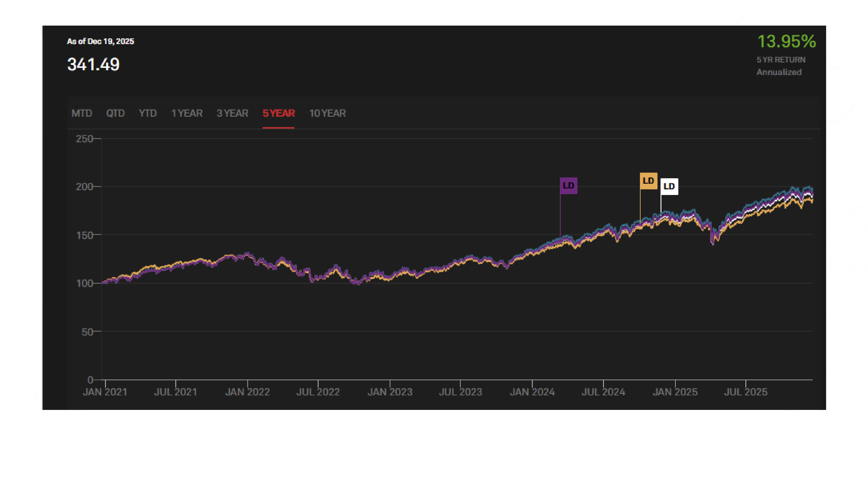868x488 pixels.
Task: Click the JAN 2021 x-axis label
Action: coord(105,392)
